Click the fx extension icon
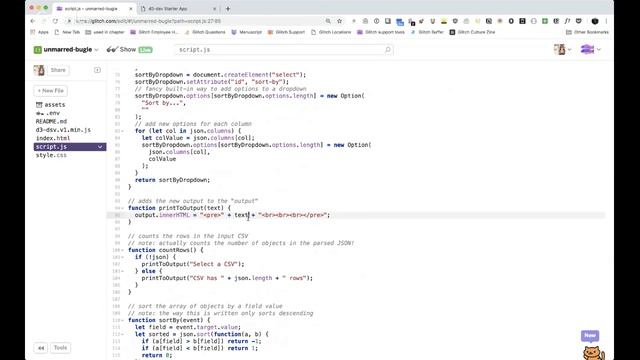This screenshot has width=640, height=360. coord(567,21)
